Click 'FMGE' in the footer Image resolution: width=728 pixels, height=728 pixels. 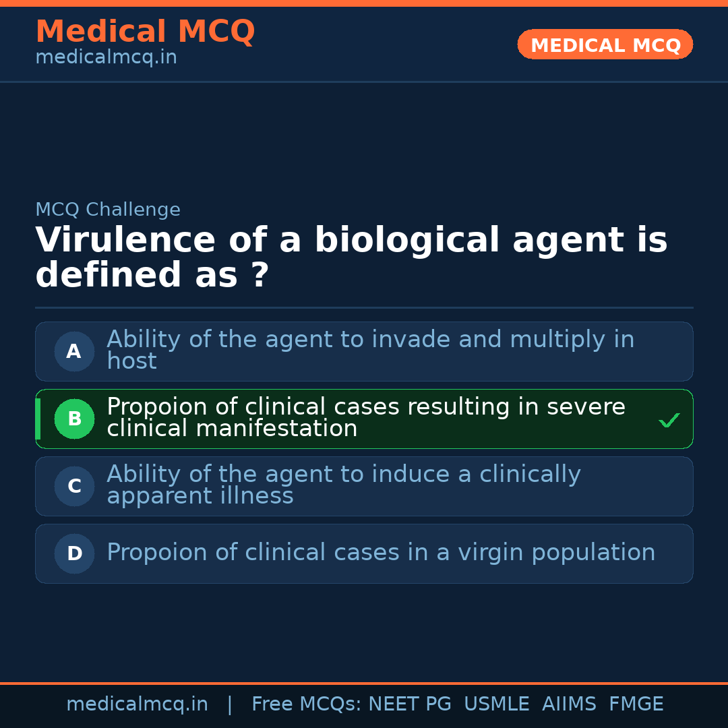coord(636,704)
